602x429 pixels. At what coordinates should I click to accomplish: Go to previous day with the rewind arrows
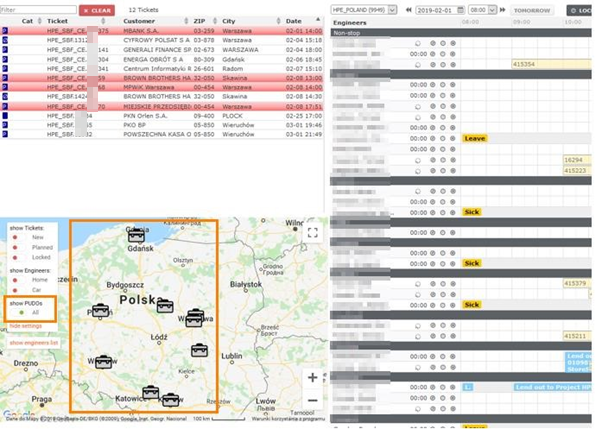(x=409, y=10)
